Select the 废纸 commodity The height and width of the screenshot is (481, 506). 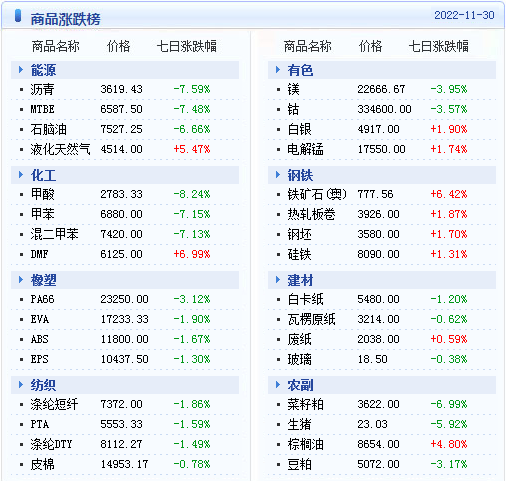(299, 339)
